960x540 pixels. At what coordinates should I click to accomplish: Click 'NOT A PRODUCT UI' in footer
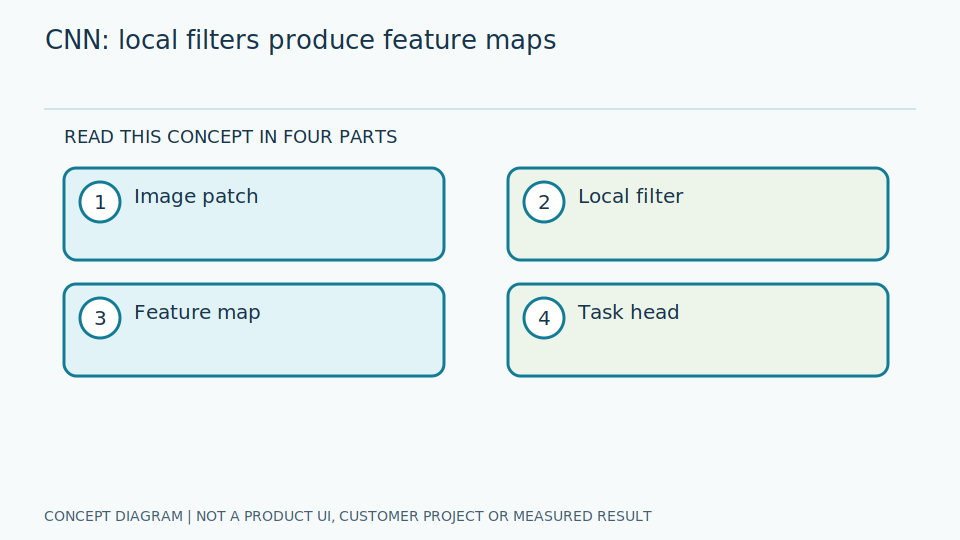(265, 517)
